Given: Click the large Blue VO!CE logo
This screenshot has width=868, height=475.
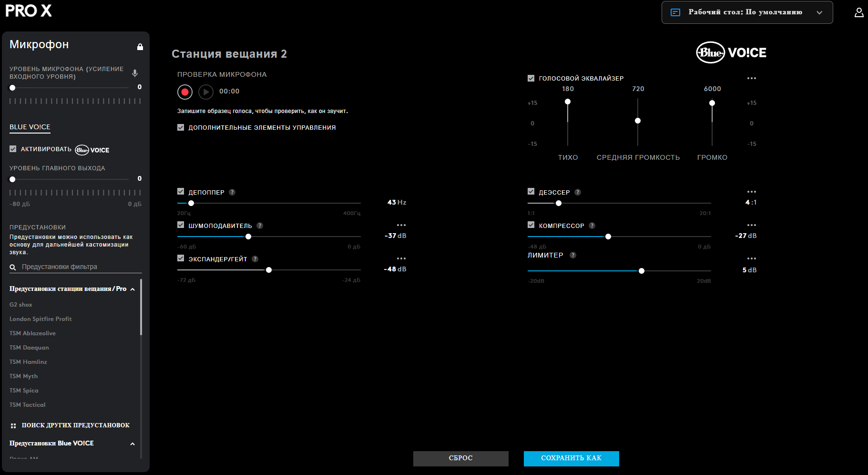Looking at the screenshot, I should (731, 52).
